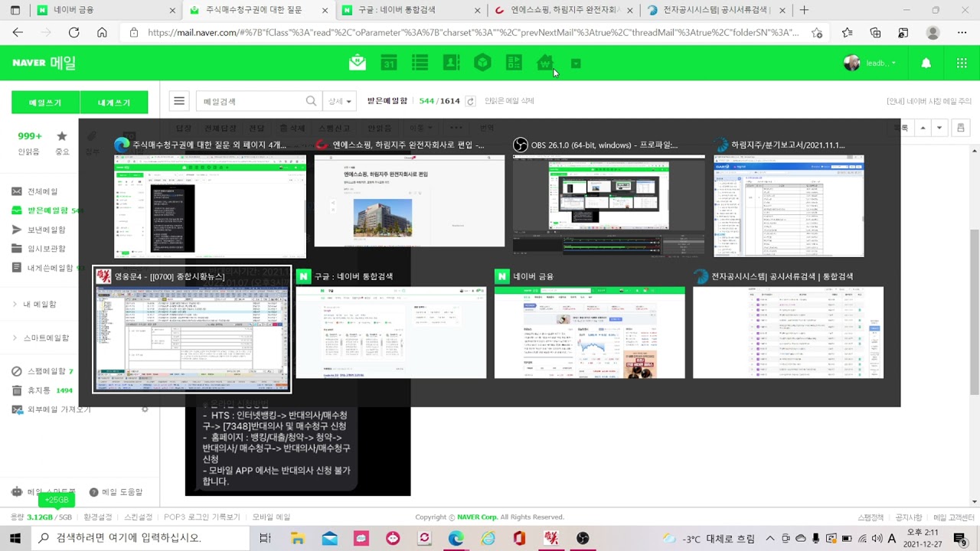Select 보낸메일함 folder
The image size is (980, 551).
tap(46, 230)
